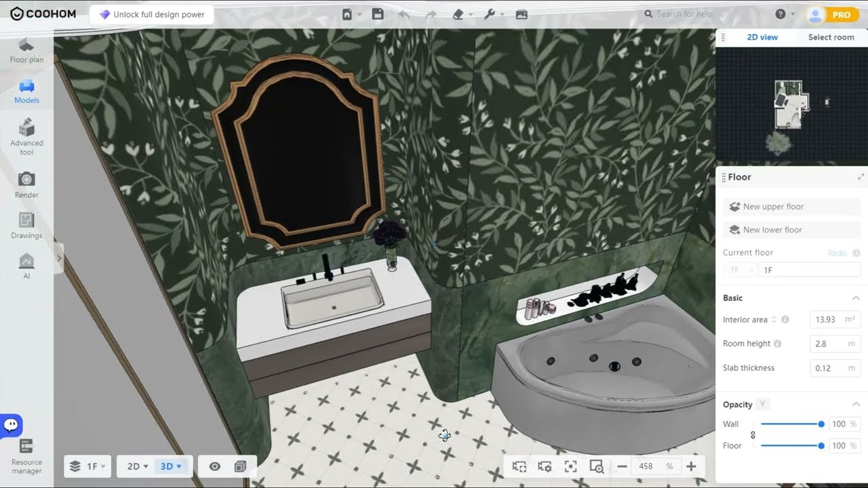Screen dimensions: 868x488
Task: Switch to 3D view mode
Action: 170,466
